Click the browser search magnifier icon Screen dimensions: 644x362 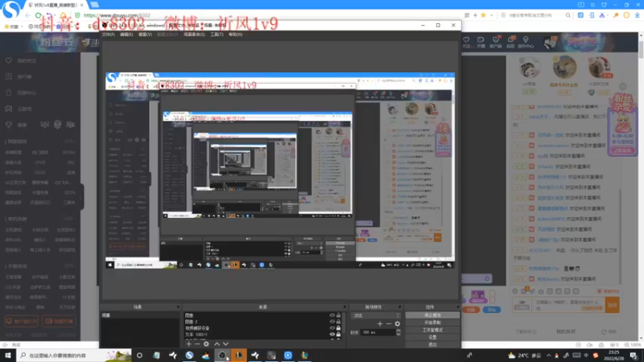pyautogui.click(x=568, y=15)
